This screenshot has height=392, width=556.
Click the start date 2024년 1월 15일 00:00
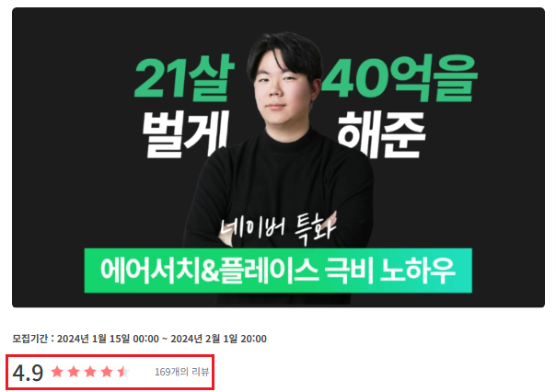click(108, 339)
